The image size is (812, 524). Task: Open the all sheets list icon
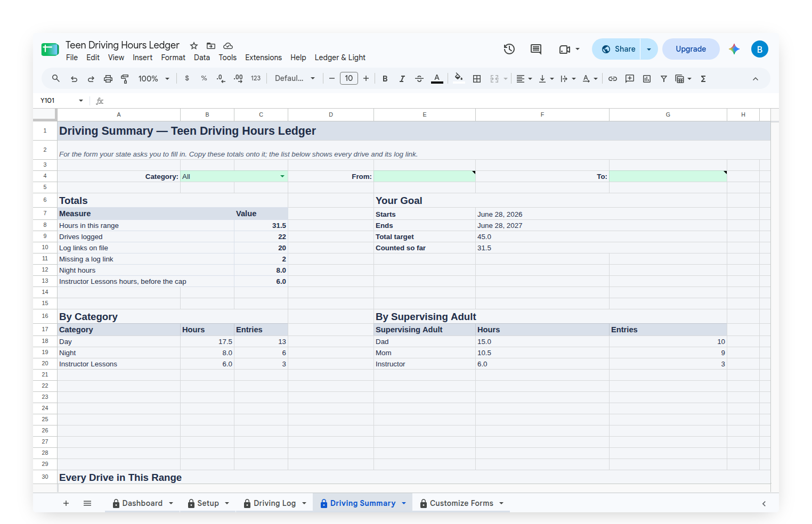click(87, 503)
